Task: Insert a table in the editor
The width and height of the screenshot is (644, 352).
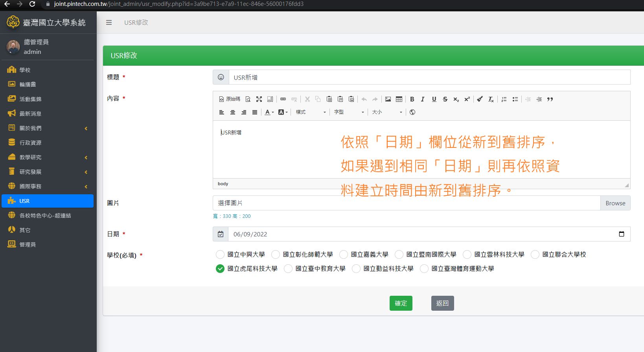Action: [x=399, y=99]
